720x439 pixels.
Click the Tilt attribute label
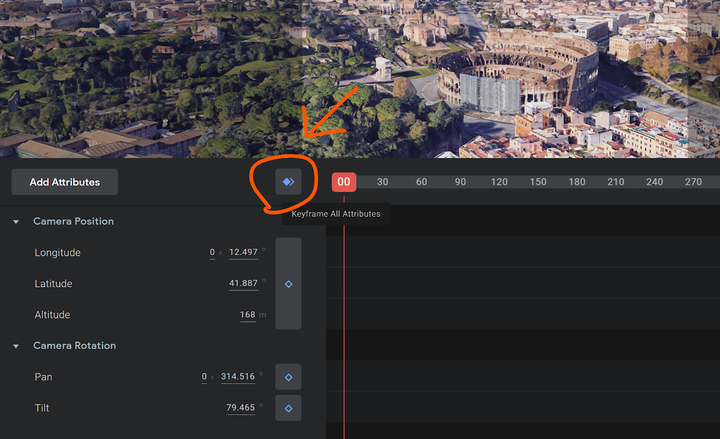coord(42,408)
